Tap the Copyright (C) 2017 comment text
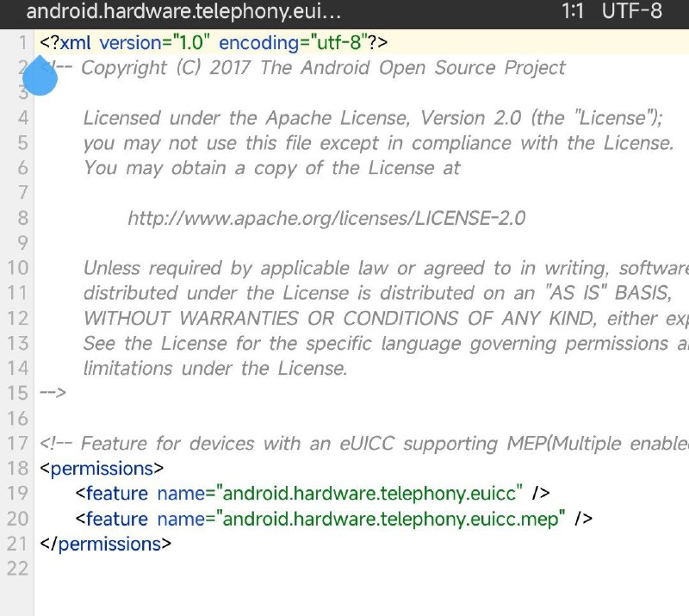 323,68
